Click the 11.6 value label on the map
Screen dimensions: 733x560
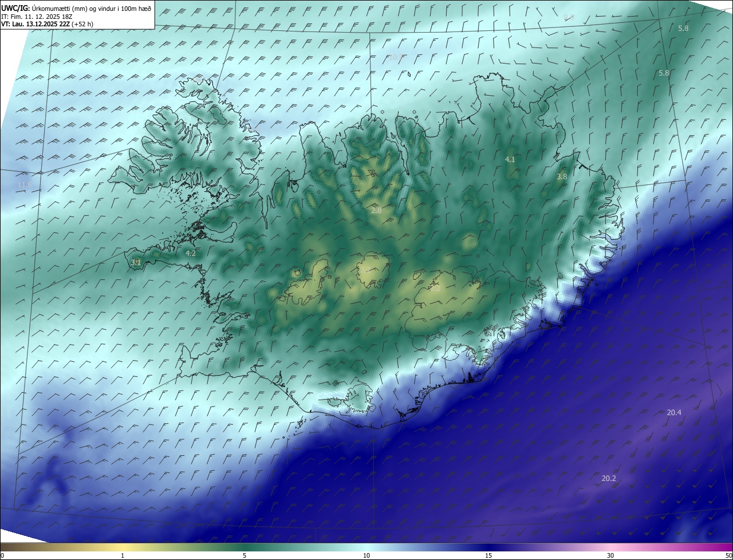25,184
